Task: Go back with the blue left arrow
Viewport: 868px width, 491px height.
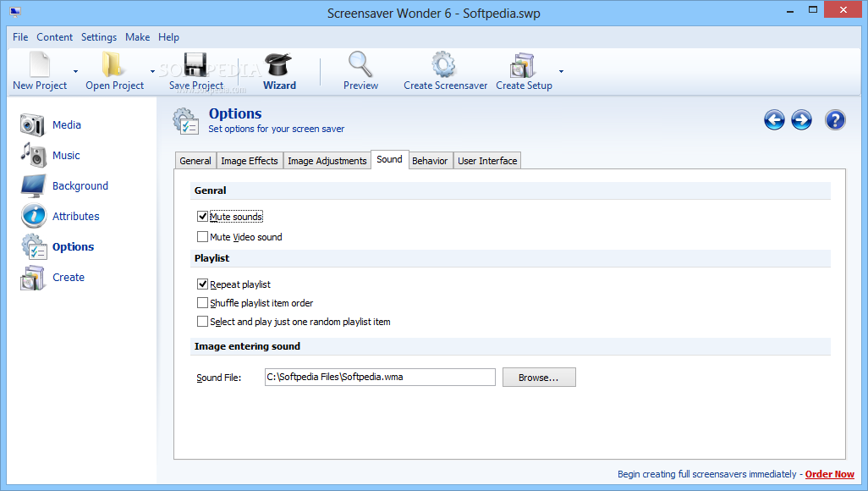Action: (x=774, y=119)
